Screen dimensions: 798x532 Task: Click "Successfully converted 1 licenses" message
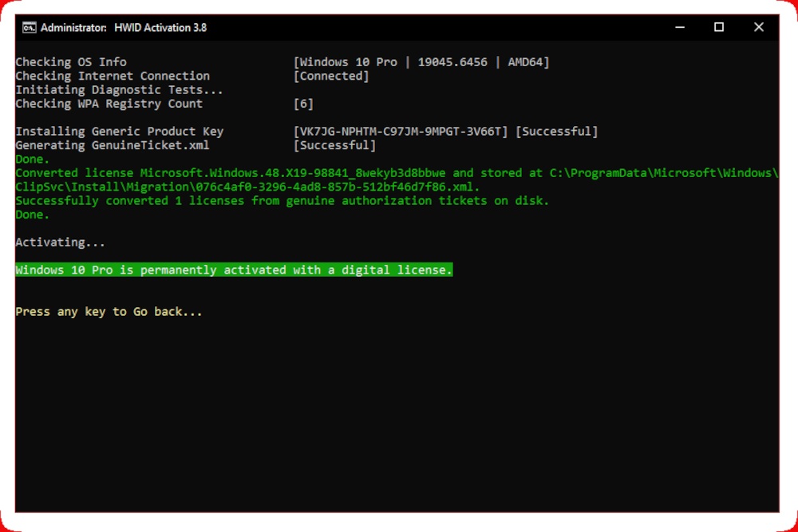tap(282, 201)
